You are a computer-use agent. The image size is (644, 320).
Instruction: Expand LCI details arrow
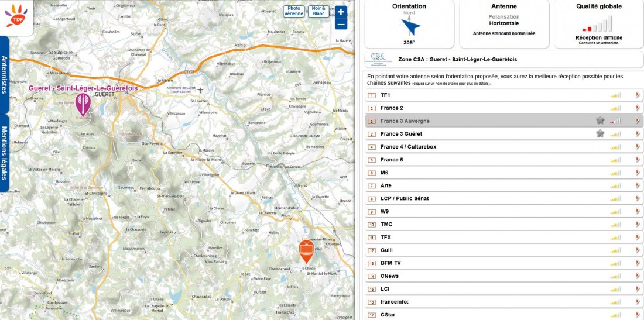pos(638,289)
